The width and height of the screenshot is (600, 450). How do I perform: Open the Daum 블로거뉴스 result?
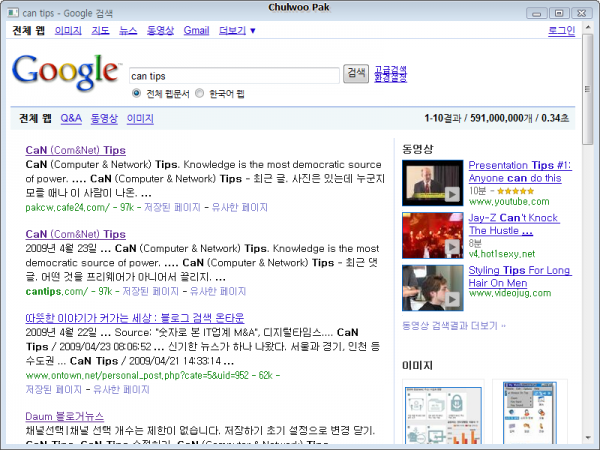pyautogui.click(x=64, y=416)
